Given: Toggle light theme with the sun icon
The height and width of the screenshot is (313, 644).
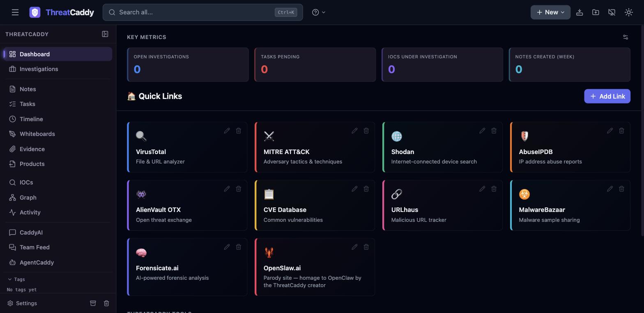Looking at the screenshot, I should pyautogui.click(x=629, y=12).
